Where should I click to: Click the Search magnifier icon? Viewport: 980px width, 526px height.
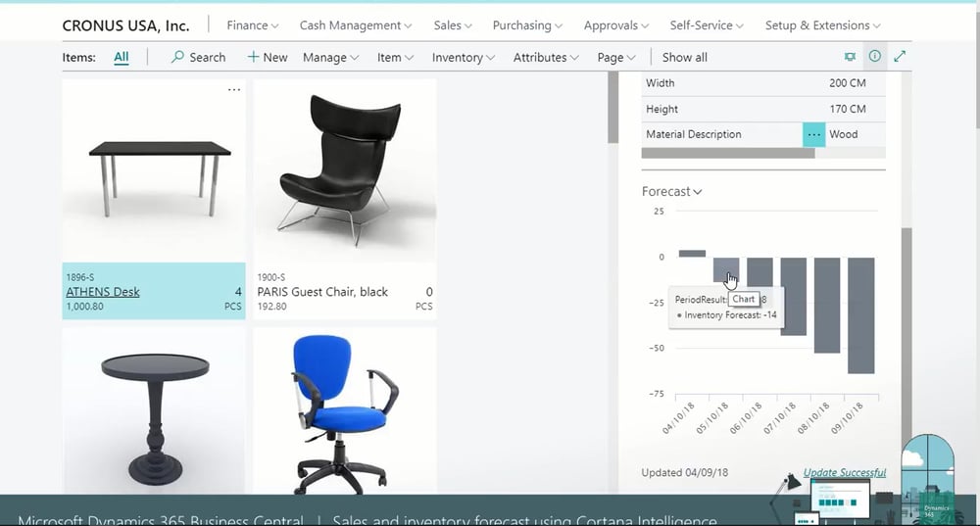click(177, 57)
